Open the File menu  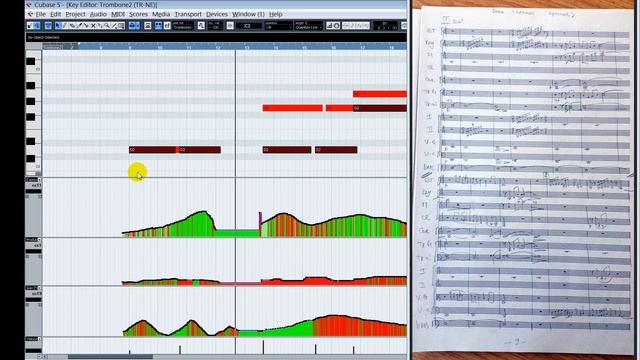click(x=41, y=14)
